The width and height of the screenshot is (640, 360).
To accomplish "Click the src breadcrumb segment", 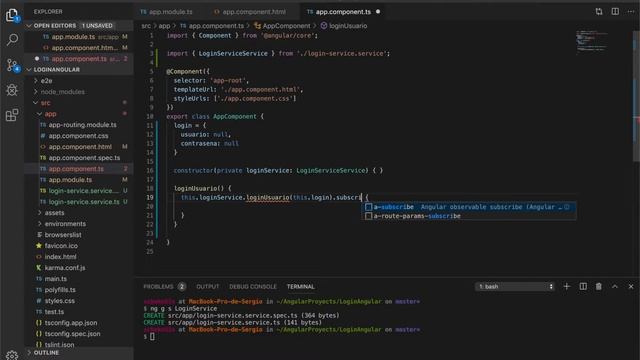I will pyautogui.click(x=146, y=26).
